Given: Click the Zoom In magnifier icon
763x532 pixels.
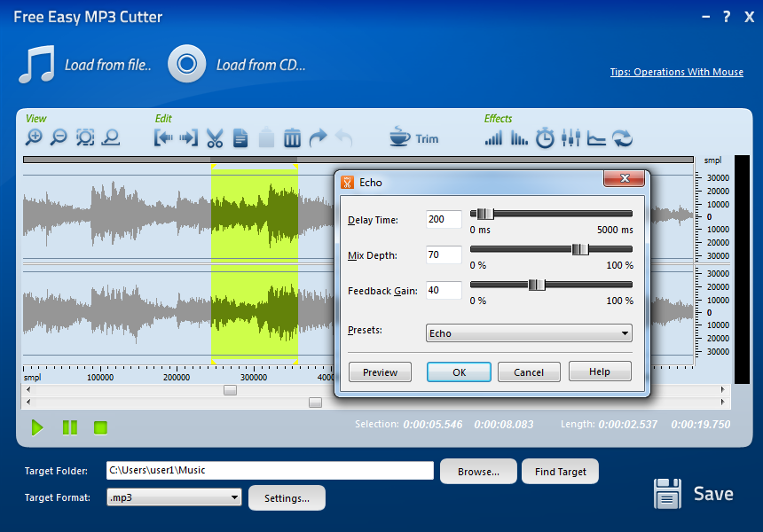Looking at the screenshot, I should click(34, 138).
